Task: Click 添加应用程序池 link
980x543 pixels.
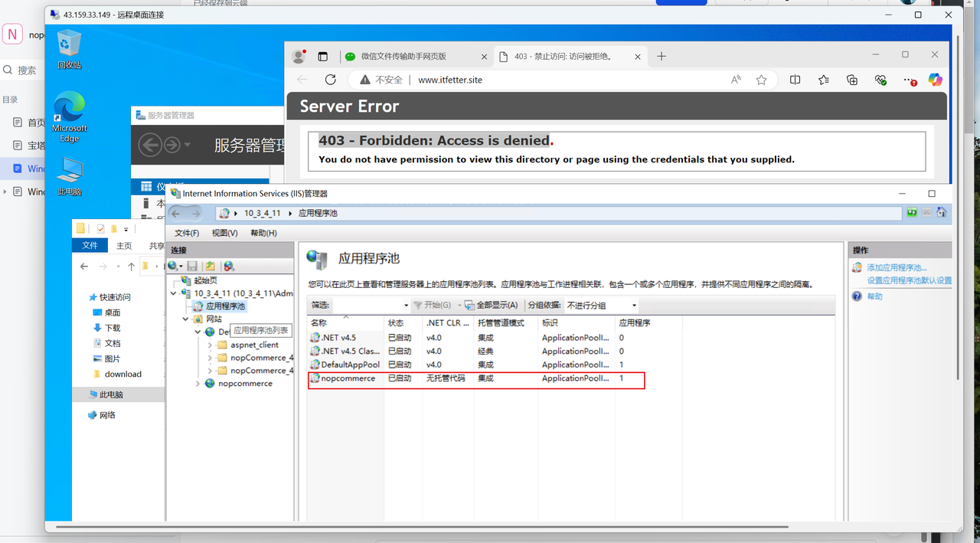Action: (897, 267)
